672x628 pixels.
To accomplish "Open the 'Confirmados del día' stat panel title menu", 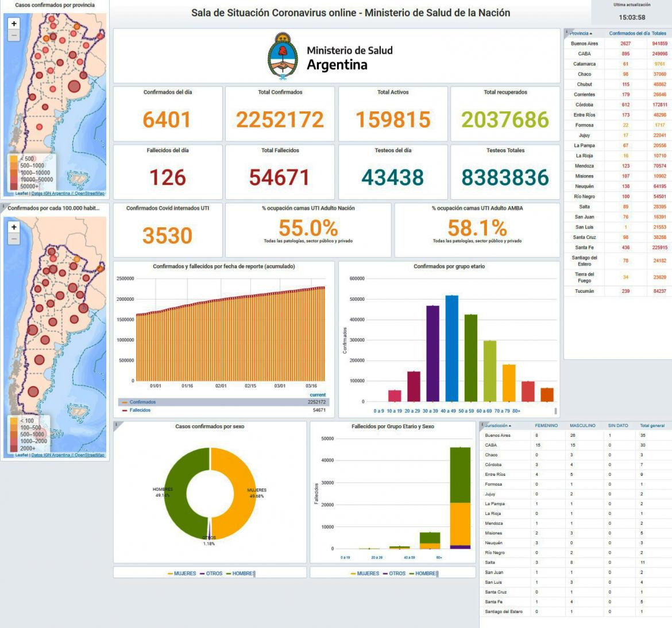I will tap(168, 92).
